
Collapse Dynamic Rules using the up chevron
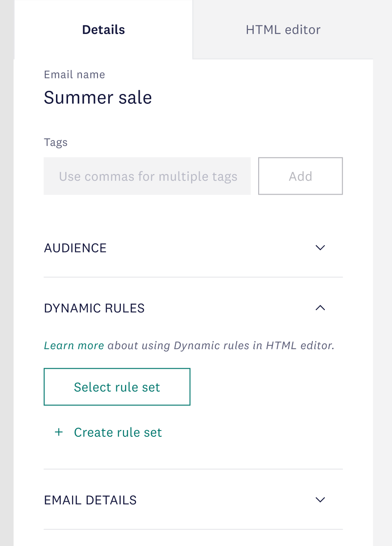tap(320, 308)
